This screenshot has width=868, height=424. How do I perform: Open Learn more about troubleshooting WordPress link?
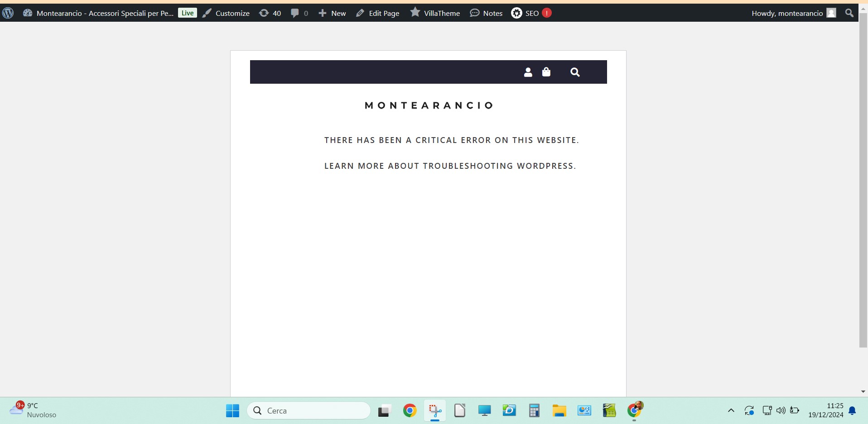point(450,166)
